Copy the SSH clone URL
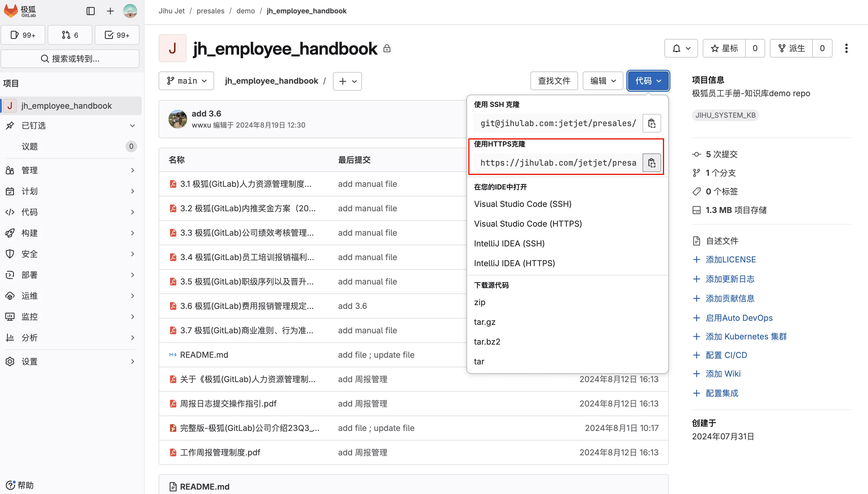 pos(651,123)
